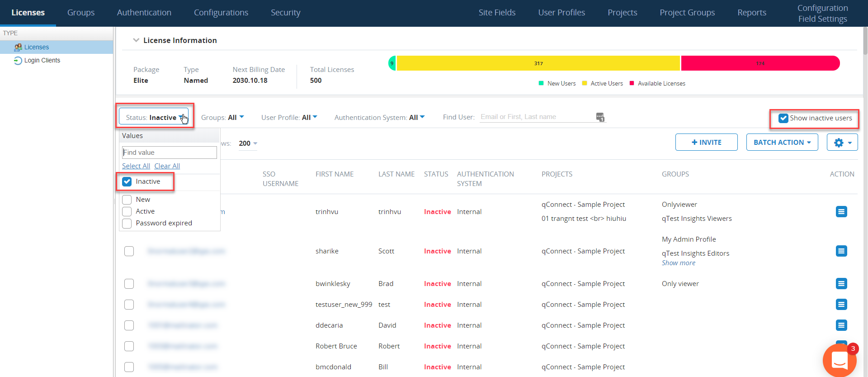868x377 pixels.
Task: Open the Groups filter dropdown
Action: (222, 118)
